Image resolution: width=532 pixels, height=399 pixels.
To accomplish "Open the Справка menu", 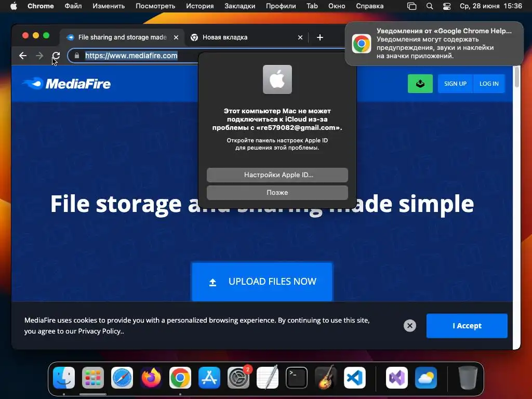I will (x=370, y=6).
